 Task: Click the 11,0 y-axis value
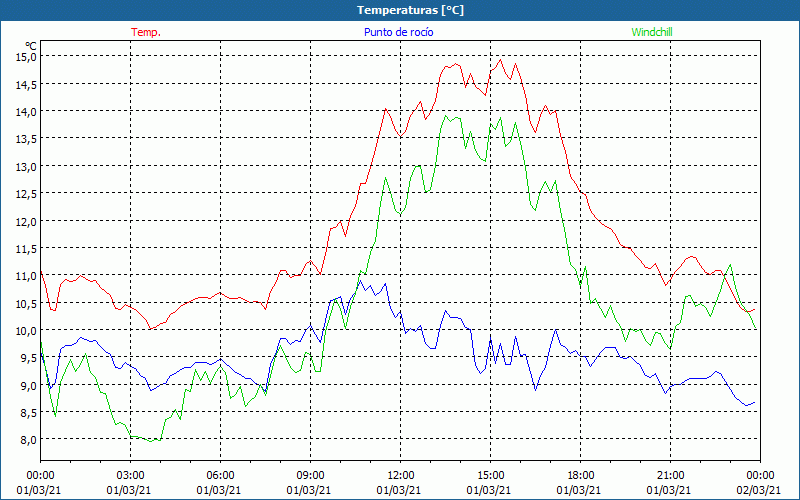pyautogui.click(x=27, y=276)
